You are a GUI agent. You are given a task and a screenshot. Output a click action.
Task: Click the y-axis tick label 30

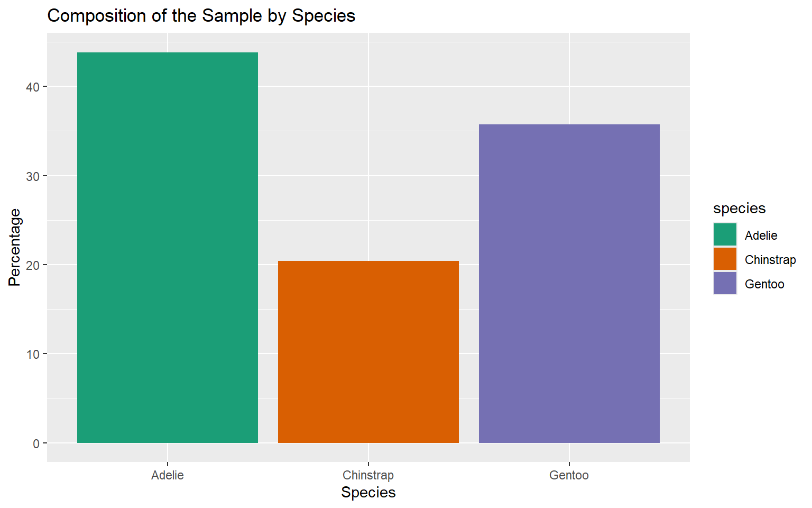(x=33, y=176)
